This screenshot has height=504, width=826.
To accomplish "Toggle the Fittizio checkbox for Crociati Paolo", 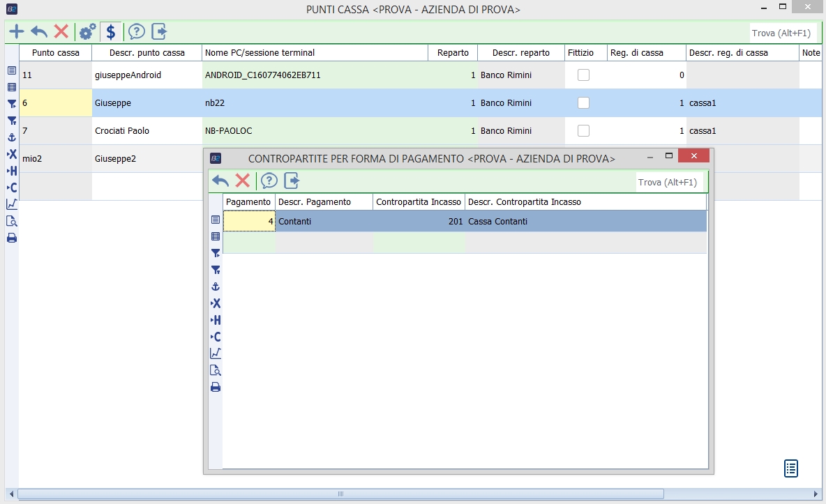I will coord(583,130).
